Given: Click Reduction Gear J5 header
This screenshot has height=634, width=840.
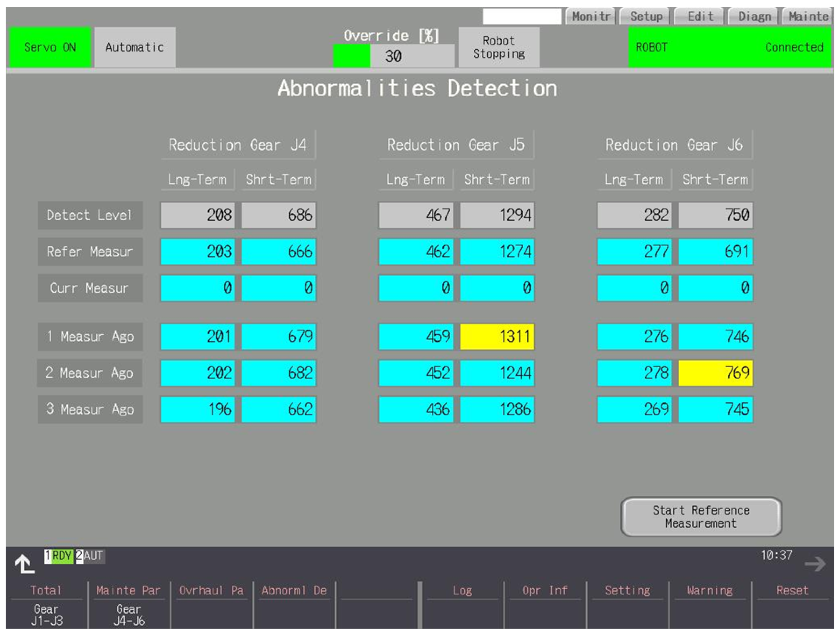Looking at the screenshot, I should point(457,145).
